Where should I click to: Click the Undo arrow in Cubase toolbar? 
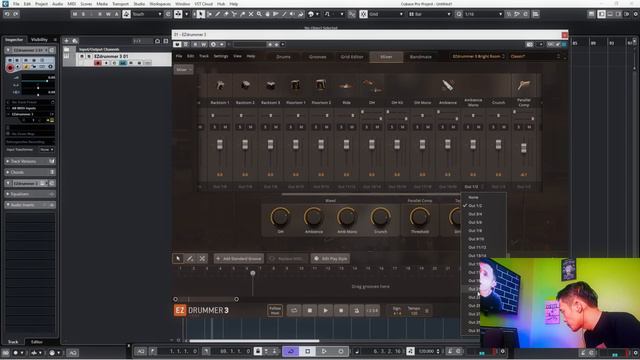tap(7, 14)
